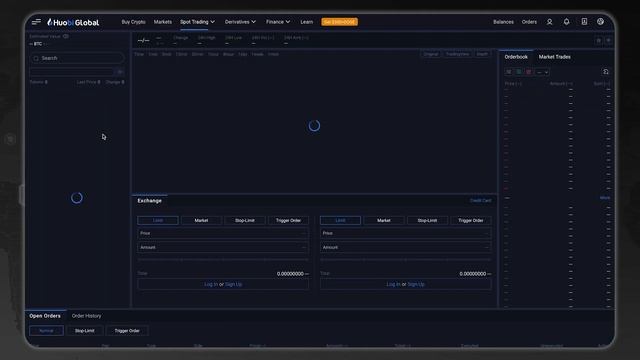Click the sell panel Price field
Viewport: 640px width, 360px height.
click(405, 233)
